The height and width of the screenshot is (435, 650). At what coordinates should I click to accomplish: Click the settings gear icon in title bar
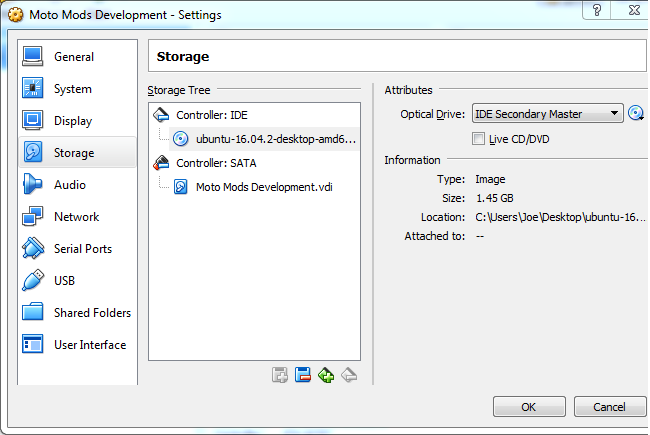(15, 15)
